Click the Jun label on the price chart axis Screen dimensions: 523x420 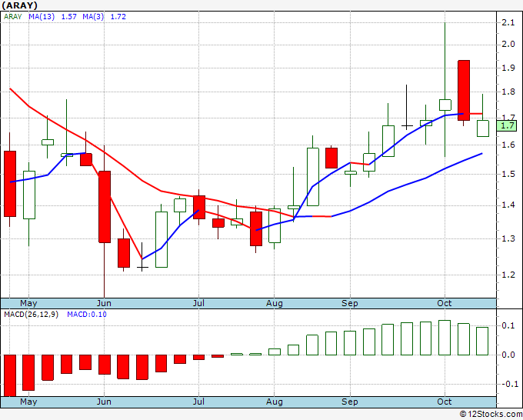pos(104,304)
